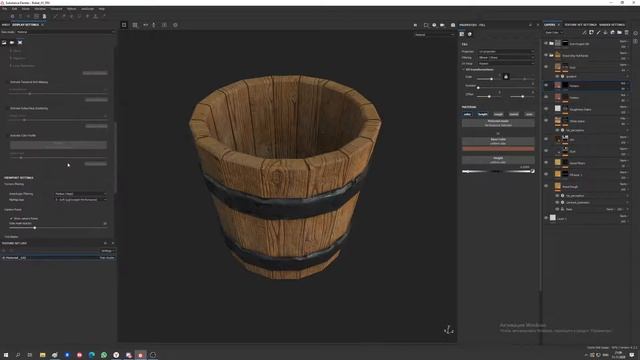Viewport: 640px width, 360px height.
Task: Open the Help menu
Action: (102, 9)
